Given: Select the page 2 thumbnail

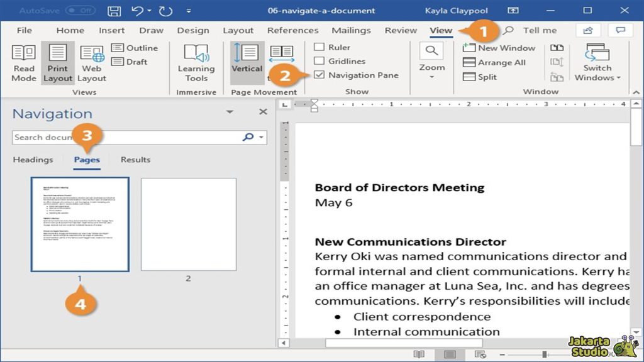Looking at the screenshot, I should 188,224.
